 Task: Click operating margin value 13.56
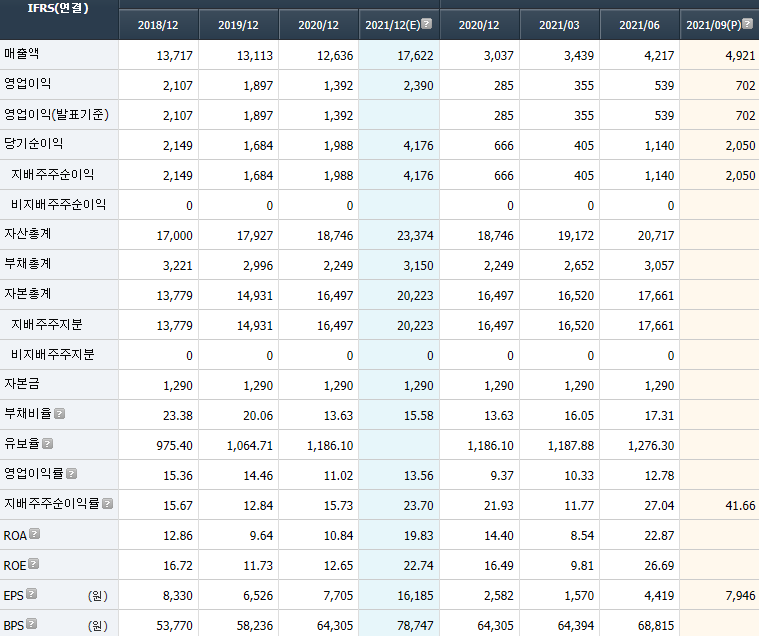pos(419,476)
